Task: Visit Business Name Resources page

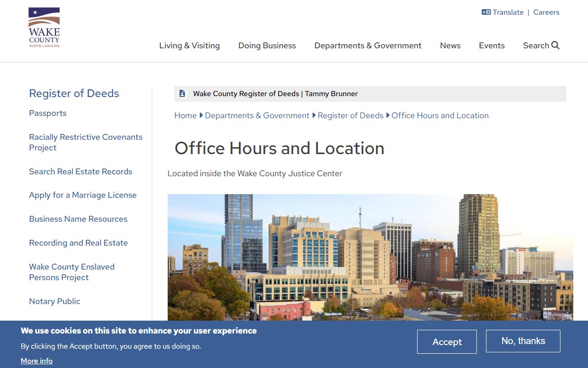Action: [78, 219]
